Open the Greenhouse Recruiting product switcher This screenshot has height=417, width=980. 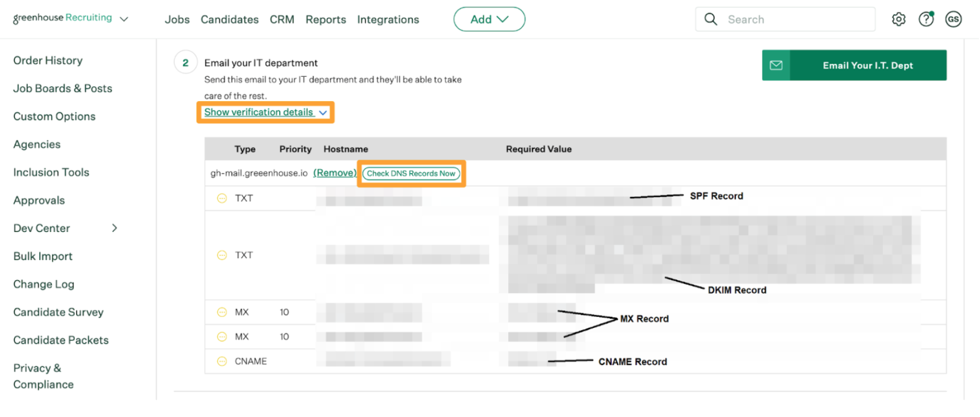coord(70,18)
